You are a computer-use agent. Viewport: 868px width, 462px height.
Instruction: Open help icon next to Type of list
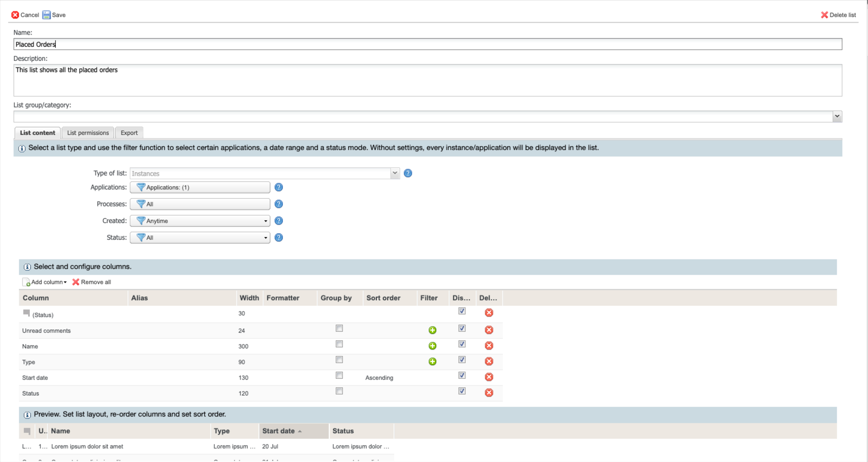(408, 173)
